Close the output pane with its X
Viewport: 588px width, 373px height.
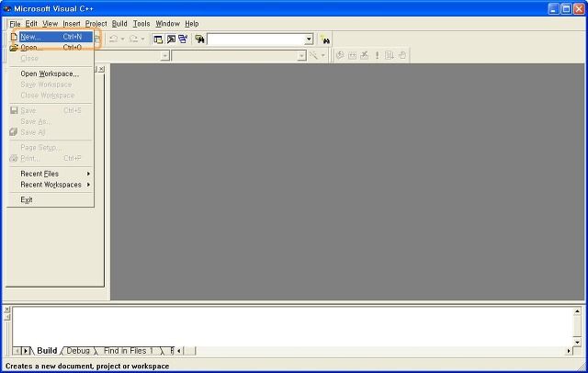pyautogui.click(x=6, y=310)
